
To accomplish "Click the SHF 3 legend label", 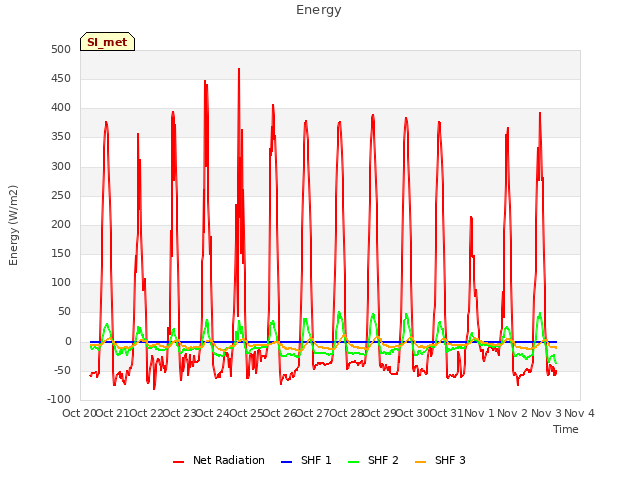I will [450, 460].
